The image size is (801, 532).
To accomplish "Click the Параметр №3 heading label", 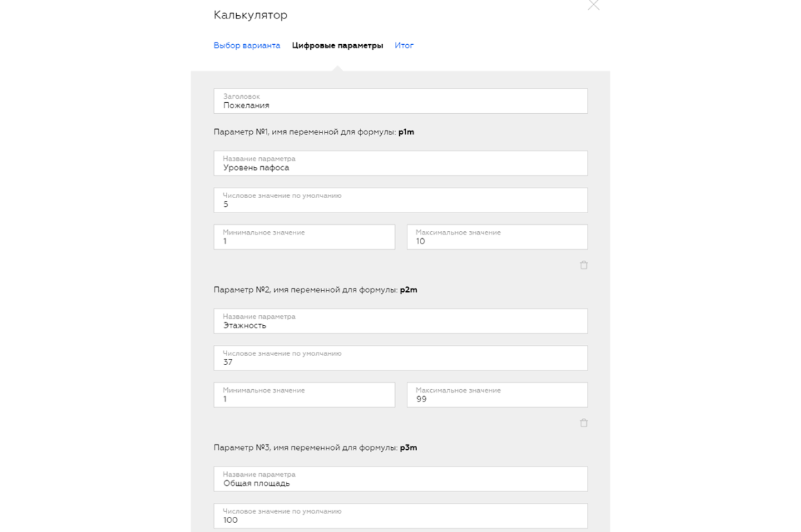I will [315, 447].
